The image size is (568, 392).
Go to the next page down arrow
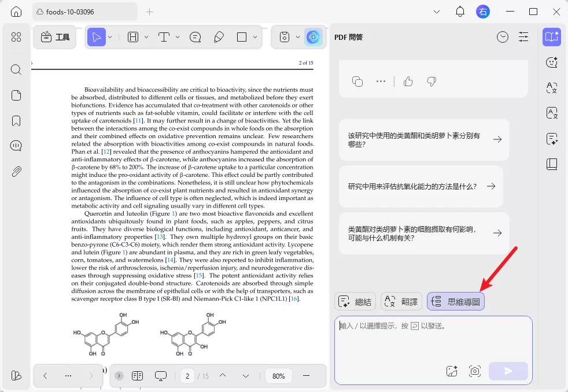click(x=246, y=376)
